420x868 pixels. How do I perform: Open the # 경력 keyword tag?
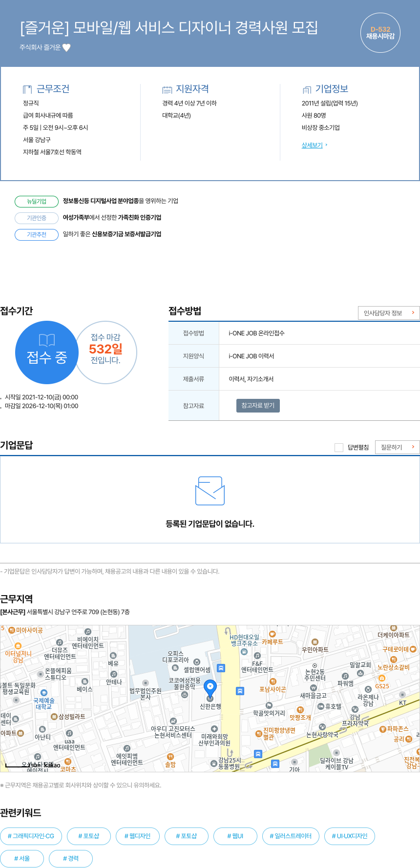pyautogui.click(x=71, y=858)
